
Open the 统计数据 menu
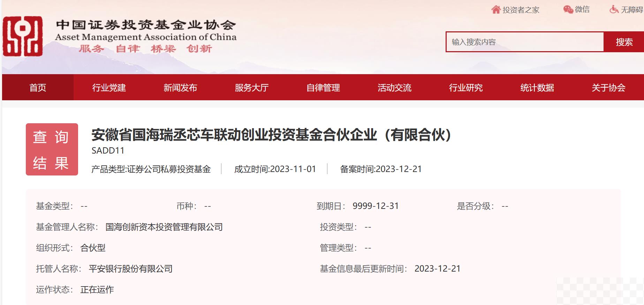[x=537, y=87]
